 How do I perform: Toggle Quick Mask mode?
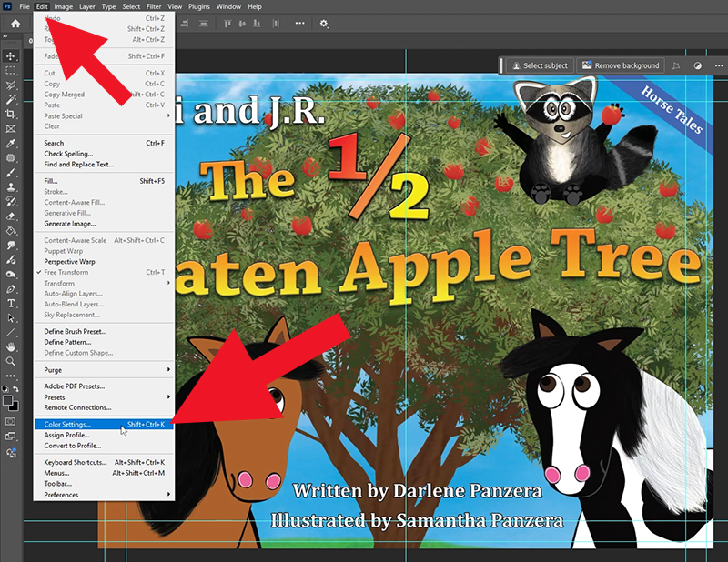click(10, 421)
